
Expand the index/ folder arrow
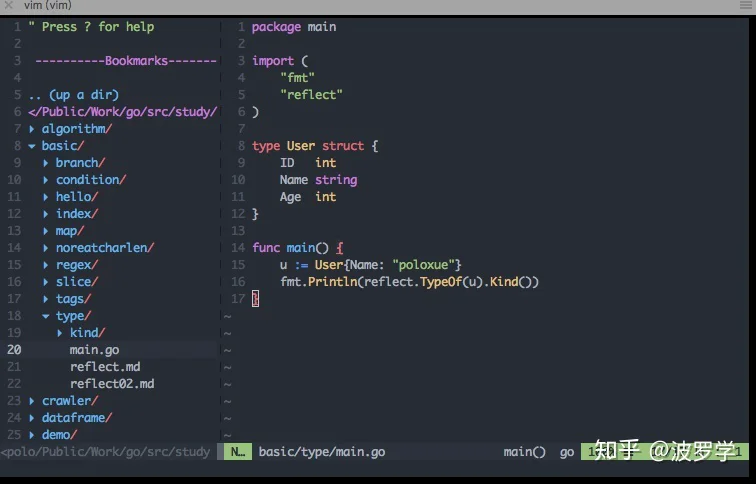coord(46,214)
